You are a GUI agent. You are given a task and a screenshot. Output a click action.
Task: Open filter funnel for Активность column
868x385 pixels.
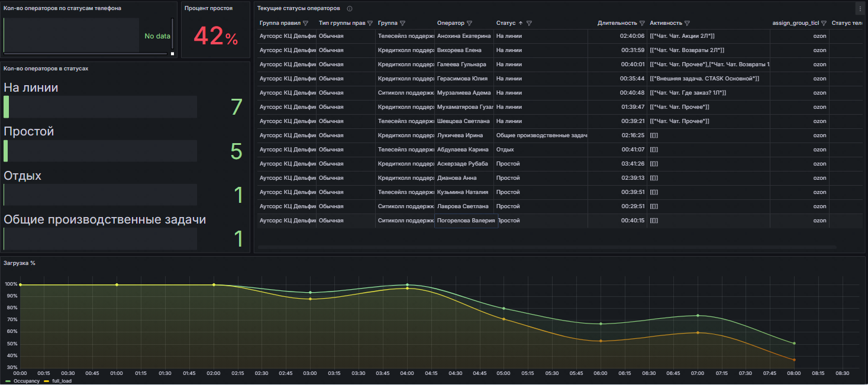687,23
